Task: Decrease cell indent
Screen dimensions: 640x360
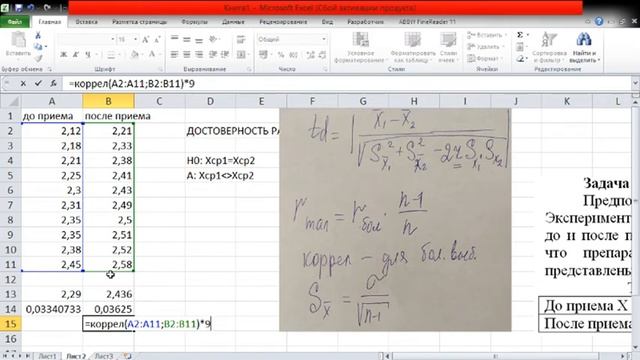Action: 213,54
